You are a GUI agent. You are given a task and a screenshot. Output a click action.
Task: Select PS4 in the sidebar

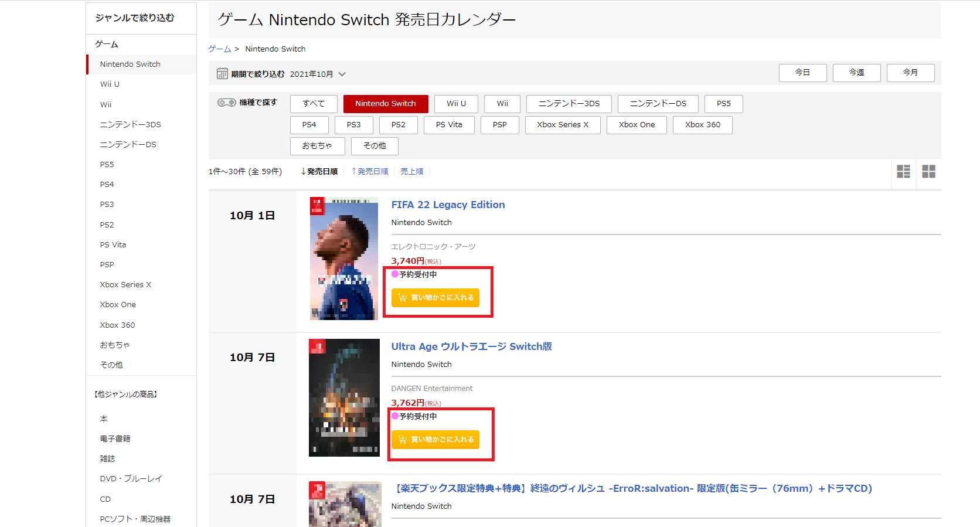point(107,185)
